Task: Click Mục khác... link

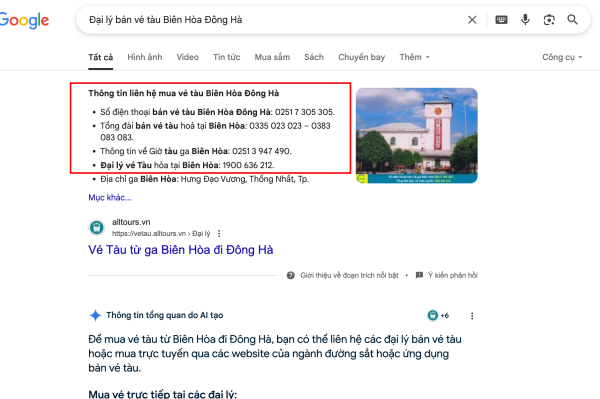Action: [110, 198]
